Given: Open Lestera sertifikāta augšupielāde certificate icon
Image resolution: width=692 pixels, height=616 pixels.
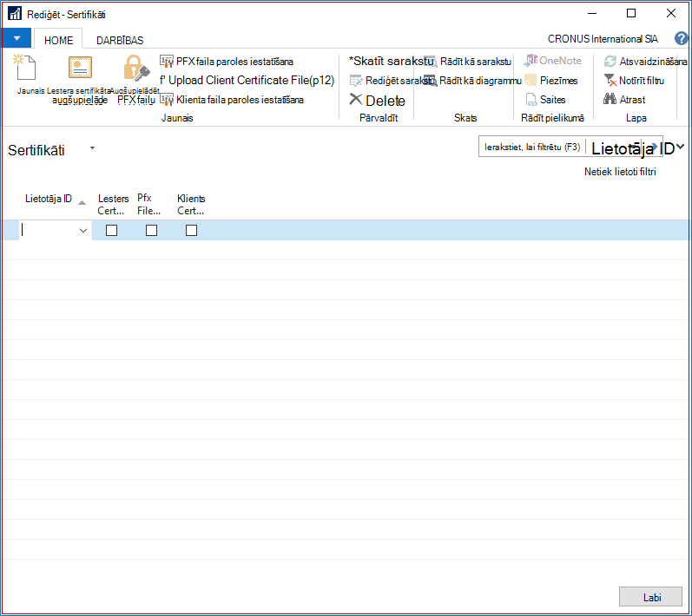Looking at the screenshot, I should [x=80, y=67].
